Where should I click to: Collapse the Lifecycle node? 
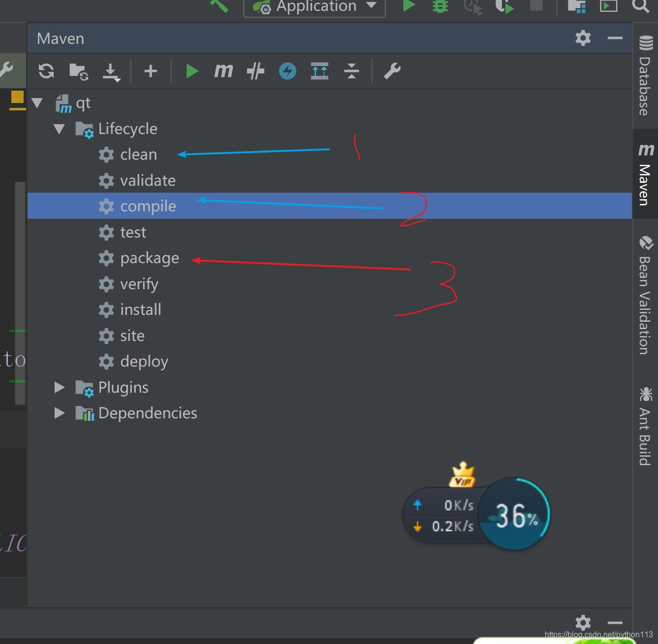click(59, 129)
